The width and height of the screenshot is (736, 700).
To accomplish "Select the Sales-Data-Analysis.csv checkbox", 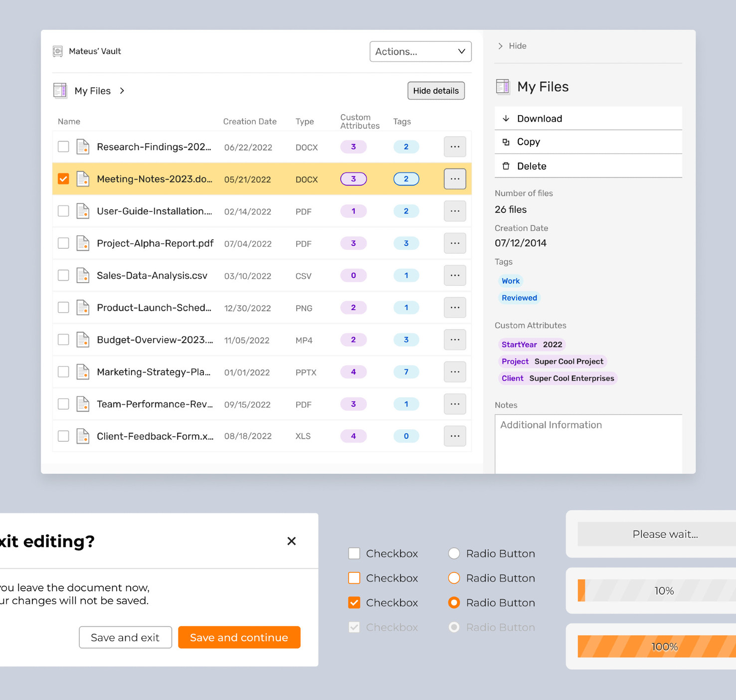I will (63, 275).
